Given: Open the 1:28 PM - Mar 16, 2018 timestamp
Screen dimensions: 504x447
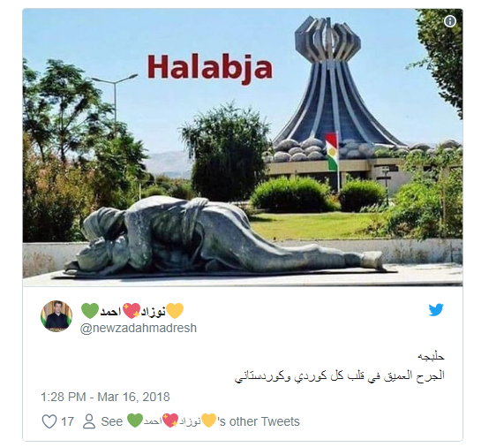Looking at the screenshot, I should tap(105, 397).
